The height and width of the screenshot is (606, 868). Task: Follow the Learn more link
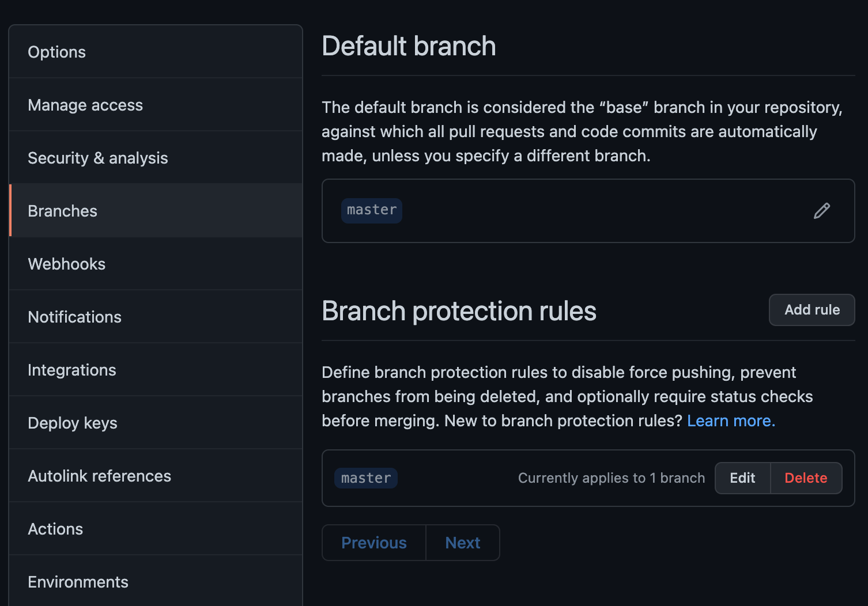(x=731, y=421)
